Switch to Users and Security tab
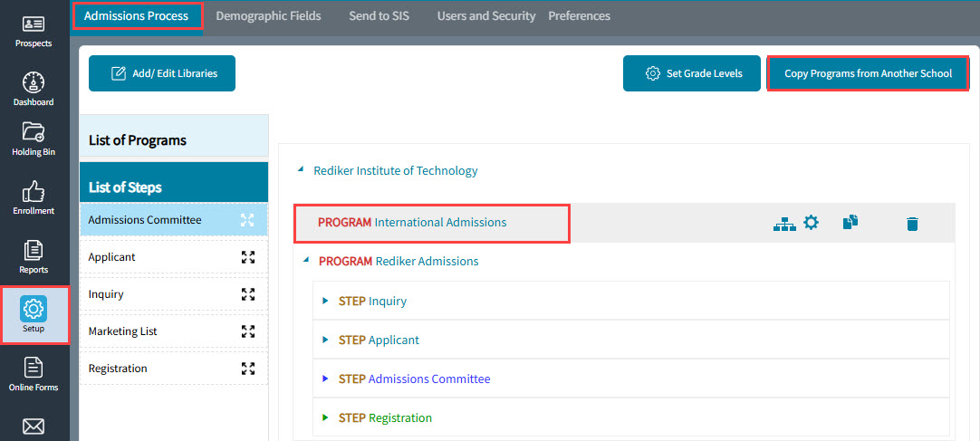 coord(486,16)
